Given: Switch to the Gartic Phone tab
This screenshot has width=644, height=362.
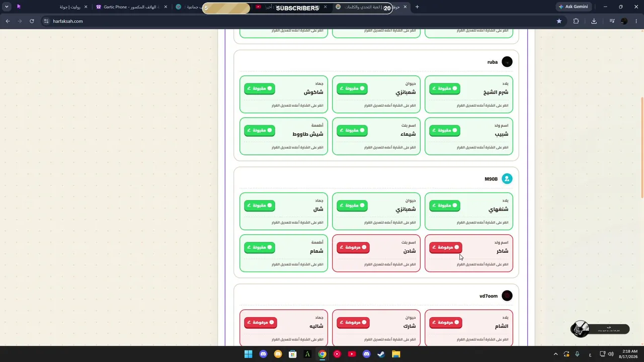Looking at the screenshot, I should [131, 7].
